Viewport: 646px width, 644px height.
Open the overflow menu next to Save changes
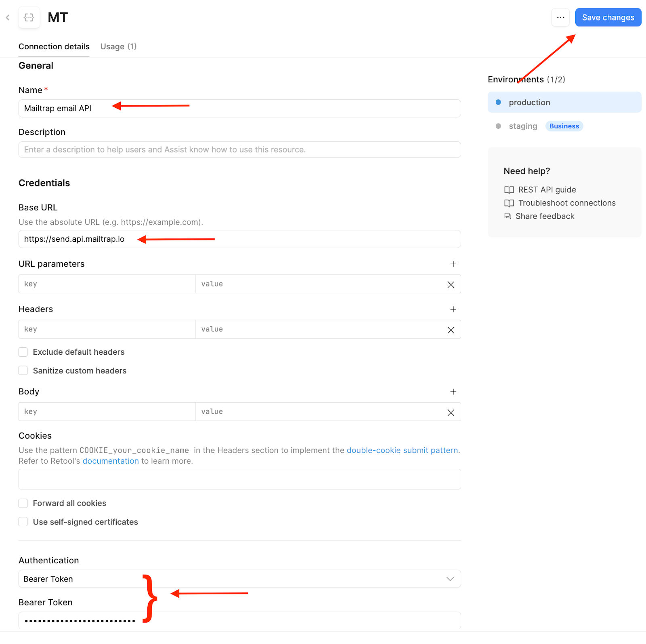[x=560, y=17]
